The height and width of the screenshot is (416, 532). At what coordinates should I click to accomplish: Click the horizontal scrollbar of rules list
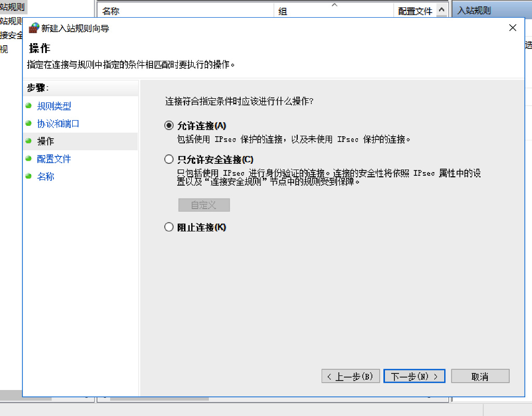(159, 399)
